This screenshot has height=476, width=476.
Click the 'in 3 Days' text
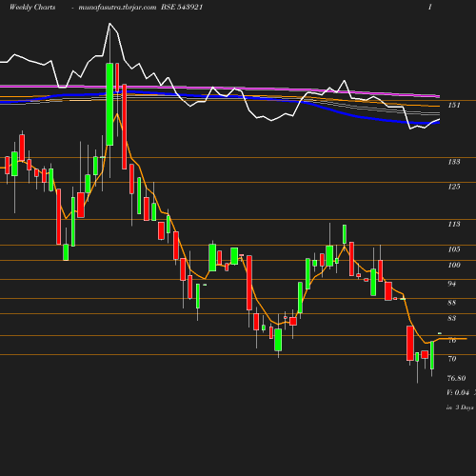coord(460,407)
